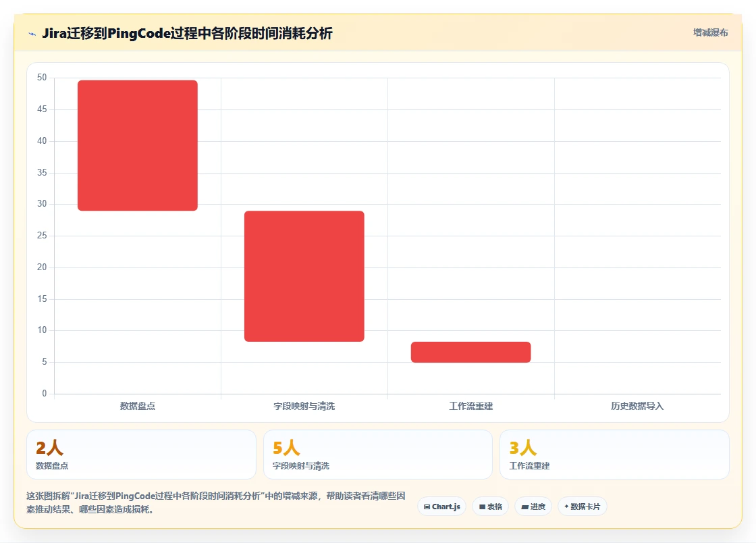Select the 3人 工作流重建 data card
This screenshot has height=543, width=756.
(x=615, y=455)
